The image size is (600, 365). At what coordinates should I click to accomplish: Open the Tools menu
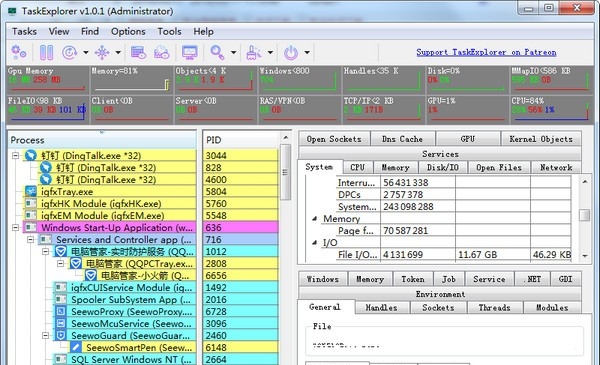(170, 31)
